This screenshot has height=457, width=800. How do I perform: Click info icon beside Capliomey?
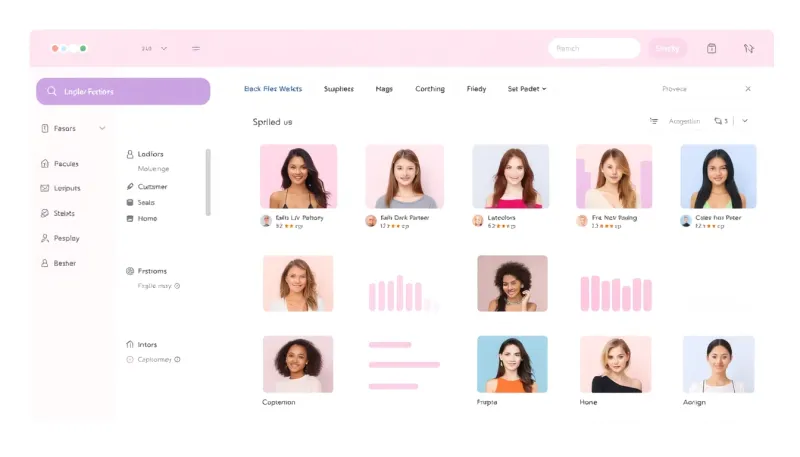(x=177, y=360)
